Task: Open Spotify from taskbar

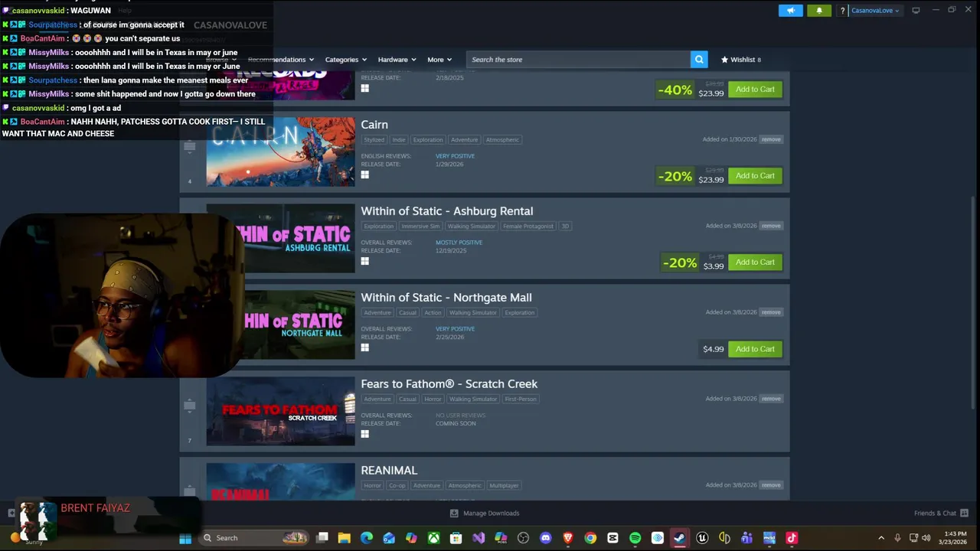Action: (635, 538)
